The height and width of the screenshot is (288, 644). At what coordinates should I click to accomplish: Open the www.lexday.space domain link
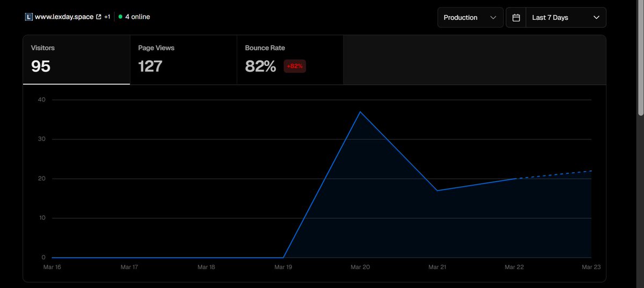pyautogui.click(x=64, y=17)
